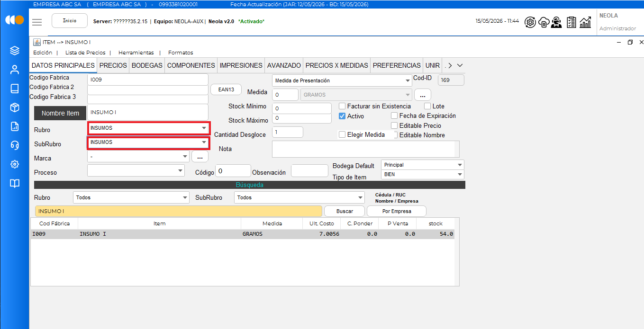
Task: Click the gear sync icon in header
Action: pyautogui.click(x=530, y=22)
